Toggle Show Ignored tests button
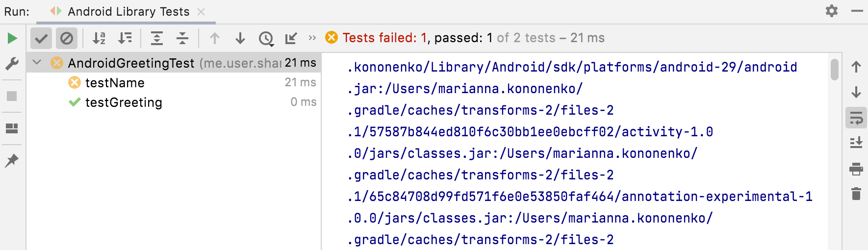 67,38
